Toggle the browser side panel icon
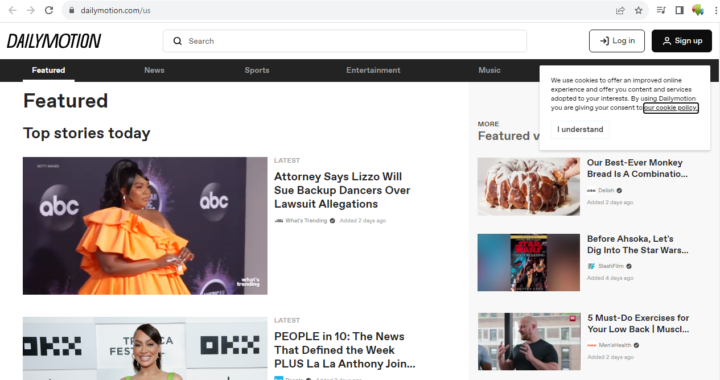The height and width of the screenshot is (380, 720). click(680, 10)
